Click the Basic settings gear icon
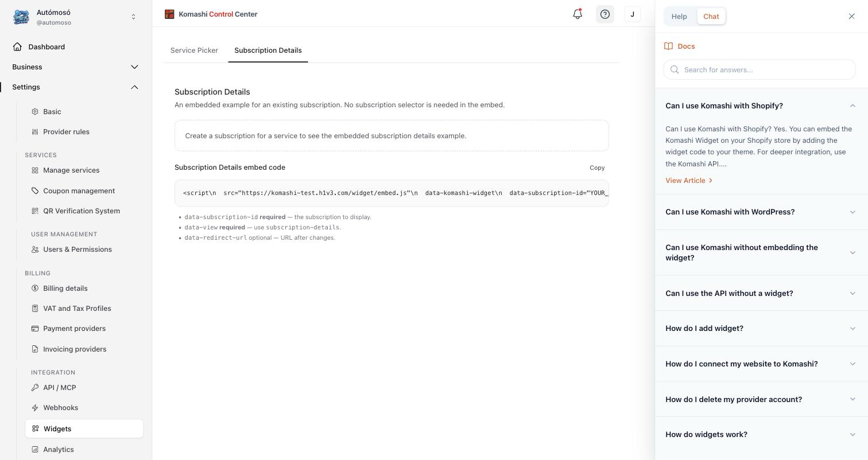The height and width of the screenshot is (460, 868). tap(35, 112)
